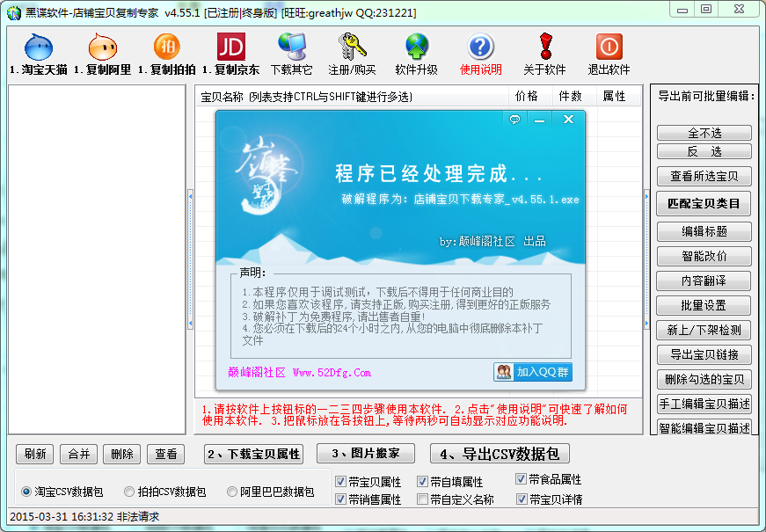This screenshot has height=532, width=766.
Task: Click the chat bubble icon in popup title
Action: tap(514, 120)
